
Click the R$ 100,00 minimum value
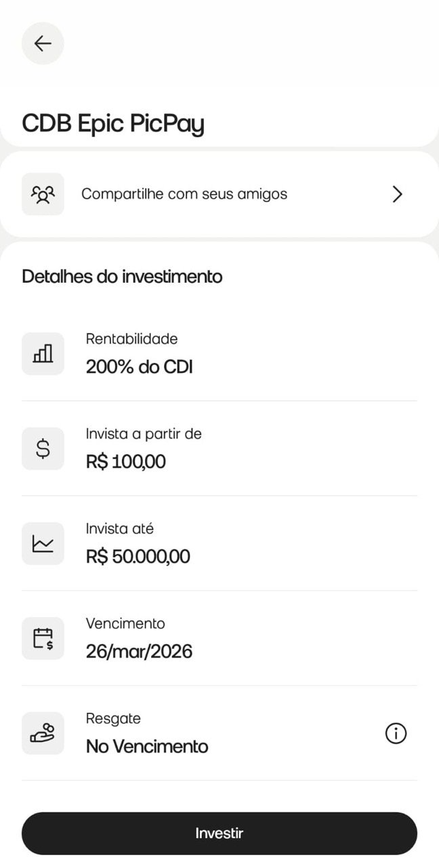(125, 462)
